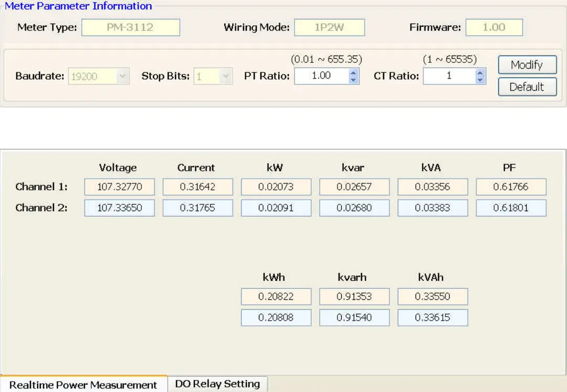Click the Voltage column header

pos(118,168)
